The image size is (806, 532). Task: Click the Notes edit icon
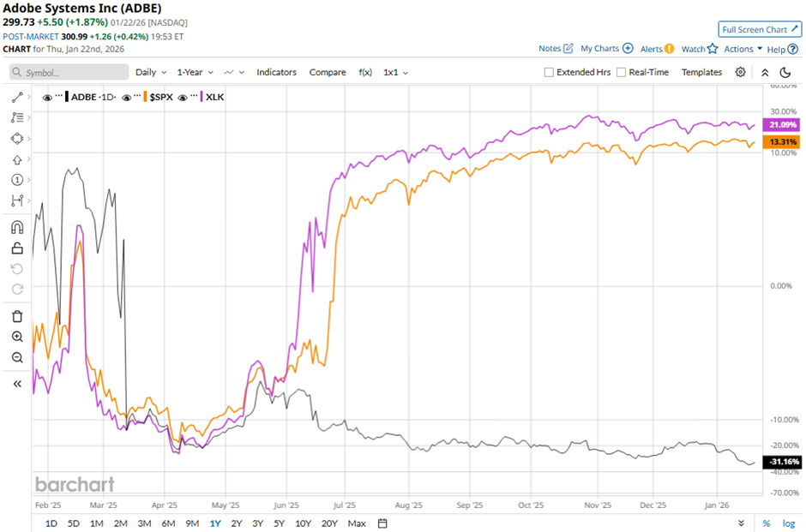pos(568,48)
